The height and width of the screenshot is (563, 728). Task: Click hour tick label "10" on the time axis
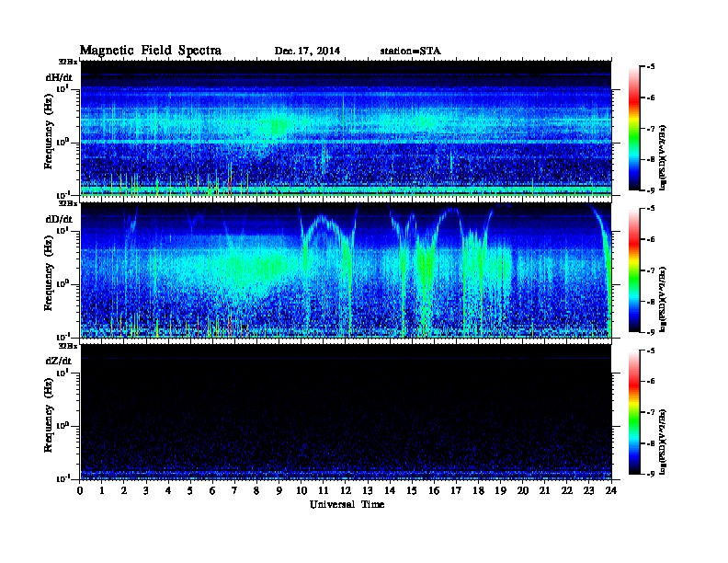pos(301,491)
